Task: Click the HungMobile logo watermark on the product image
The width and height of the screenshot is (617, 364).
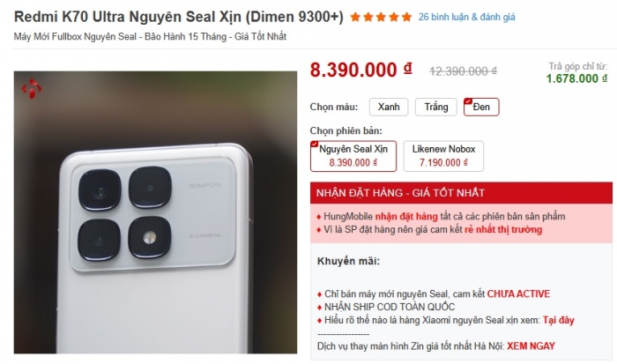Action: pos(32,89)
